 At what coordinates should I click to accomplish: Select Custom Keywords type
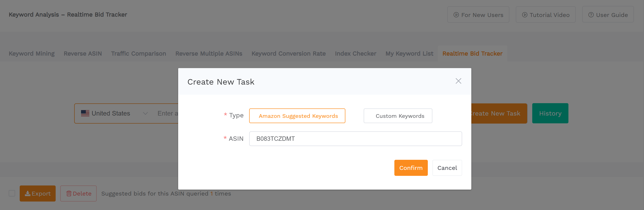(x=398, y=116)
